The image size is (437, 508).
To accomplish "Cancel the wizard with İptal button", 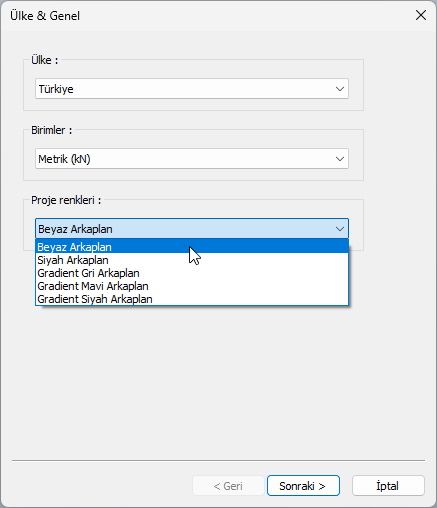I will coord(388,486).
